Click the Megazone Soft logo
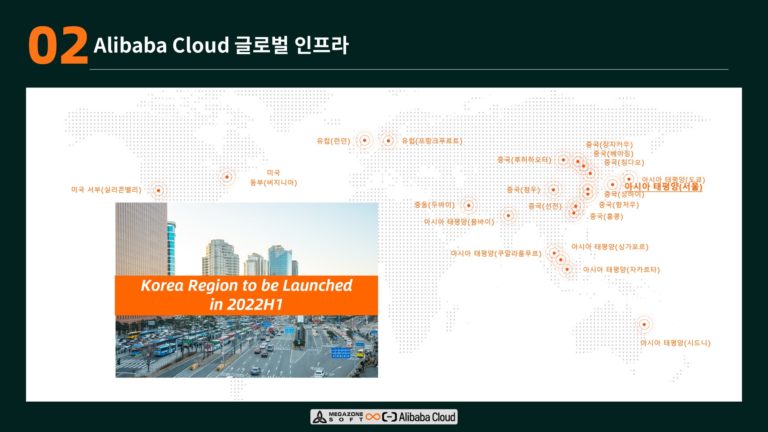Viewport: 768px width, 432px height. pyautogui.click(x=335, y=417)
